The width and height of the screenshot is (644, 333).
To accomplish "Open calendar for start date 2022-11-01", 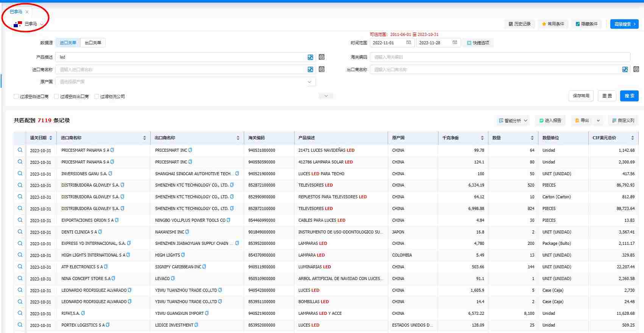I will click(409, 43).
